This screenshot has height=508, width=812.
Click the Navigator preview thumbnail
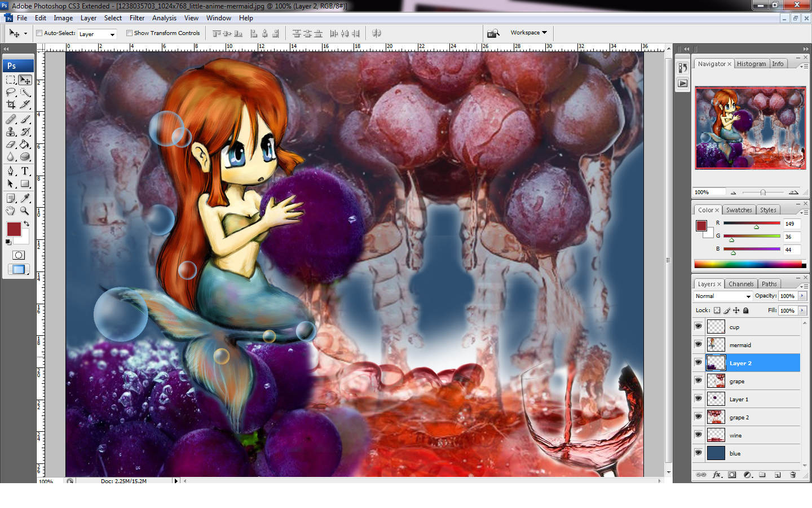tap(750, 128)
